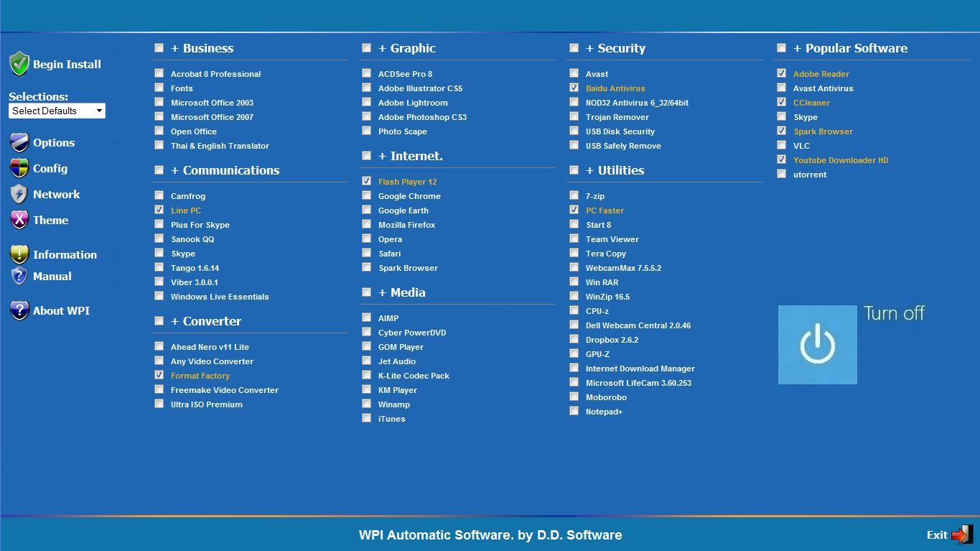Click the "Moborobo" label
The image size is (980, 551).
[x=606, y=397]
